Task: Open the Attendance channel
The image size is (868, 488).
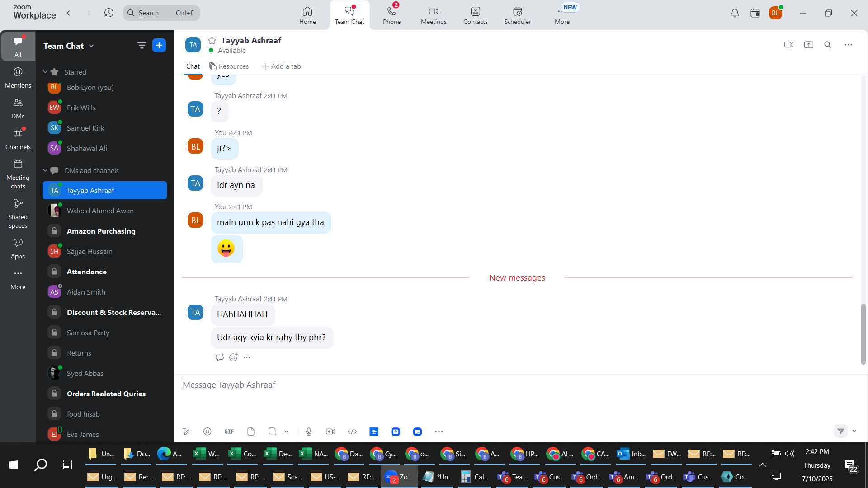Action: (105, 272)
